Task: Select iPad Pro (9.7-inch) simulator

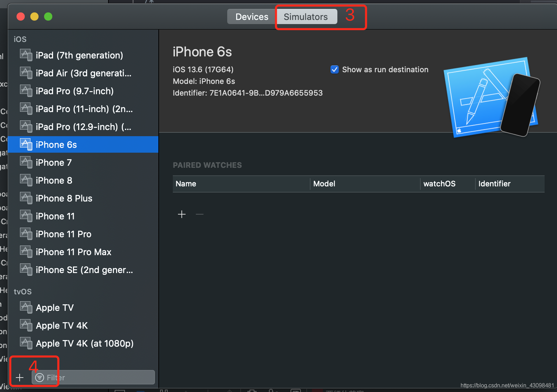Action: tap(83, 91)
